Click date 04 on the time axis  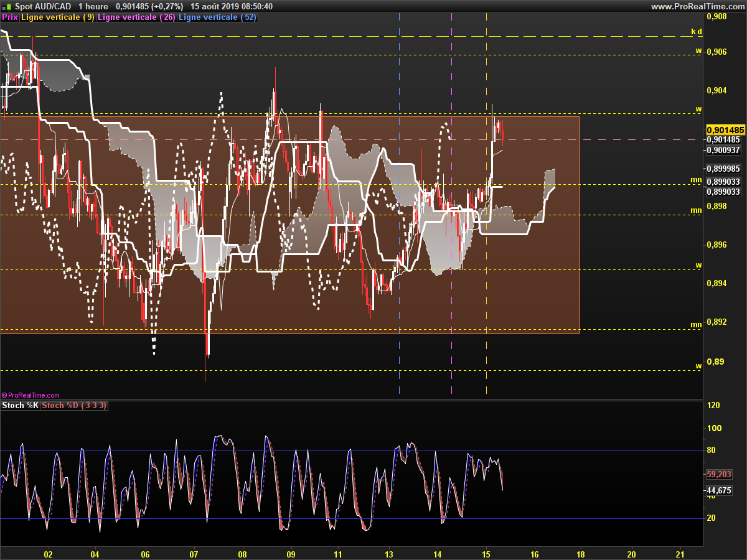pyautogui.click(x=95, y=554)
